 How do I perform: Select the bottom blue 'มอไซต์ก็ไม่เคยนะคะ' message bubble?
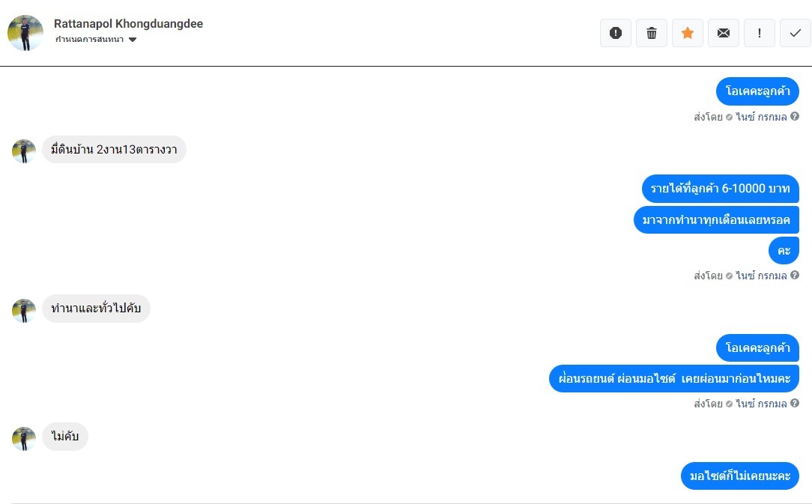(x=740, y=476)
